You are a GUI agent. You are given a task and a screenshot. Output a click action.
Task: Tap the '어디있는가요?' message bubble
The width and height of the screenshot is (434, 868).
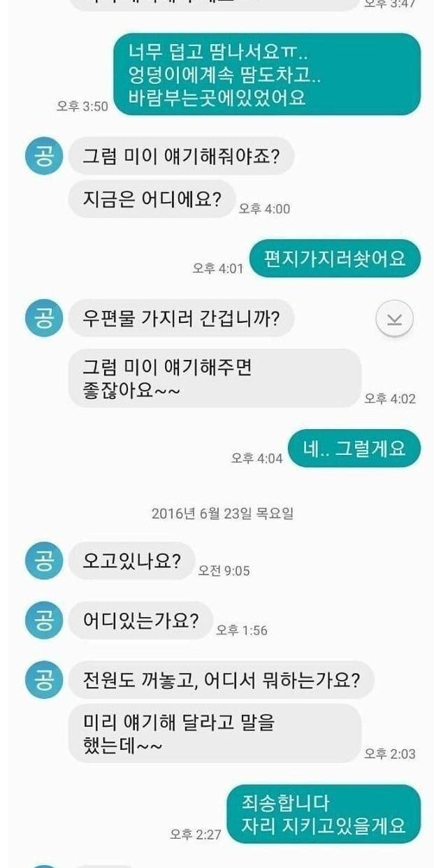coord(140,621)
